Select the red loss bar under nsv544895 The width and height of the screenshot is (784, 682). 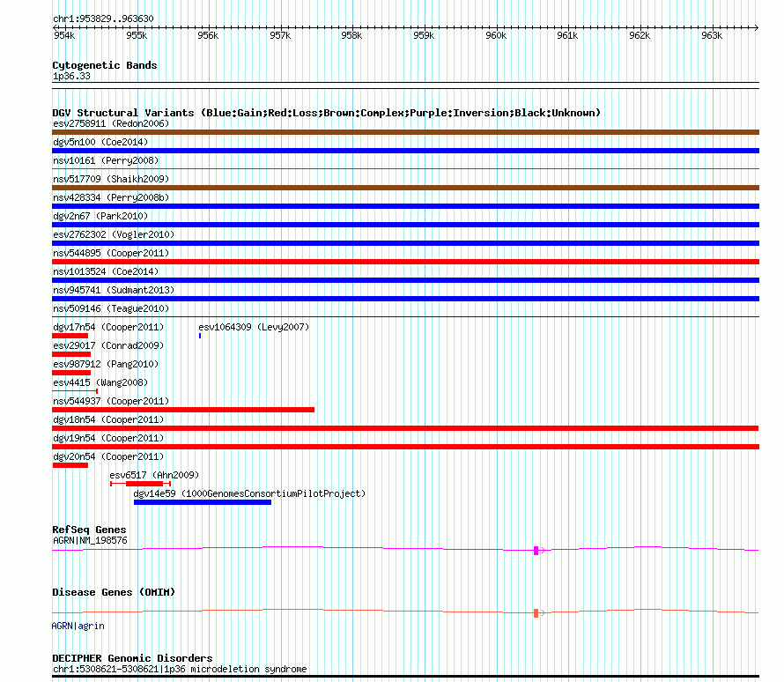point(405,262)
